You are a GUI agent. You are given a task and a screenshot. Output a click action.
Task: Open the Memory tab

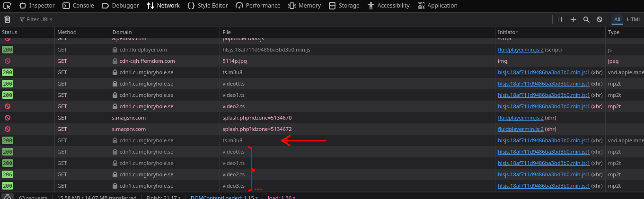point(304,6)
